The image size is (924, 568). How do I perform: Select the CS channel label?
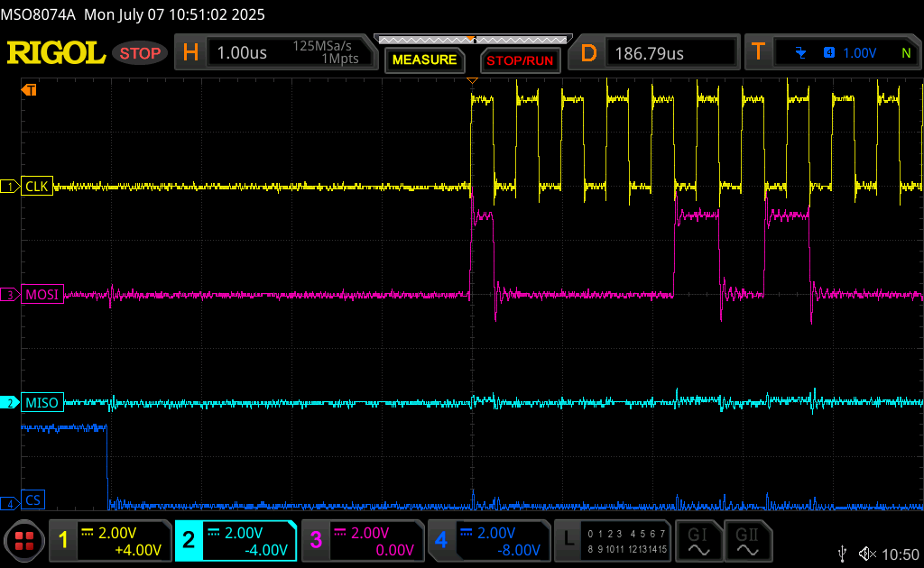[33, 500]
